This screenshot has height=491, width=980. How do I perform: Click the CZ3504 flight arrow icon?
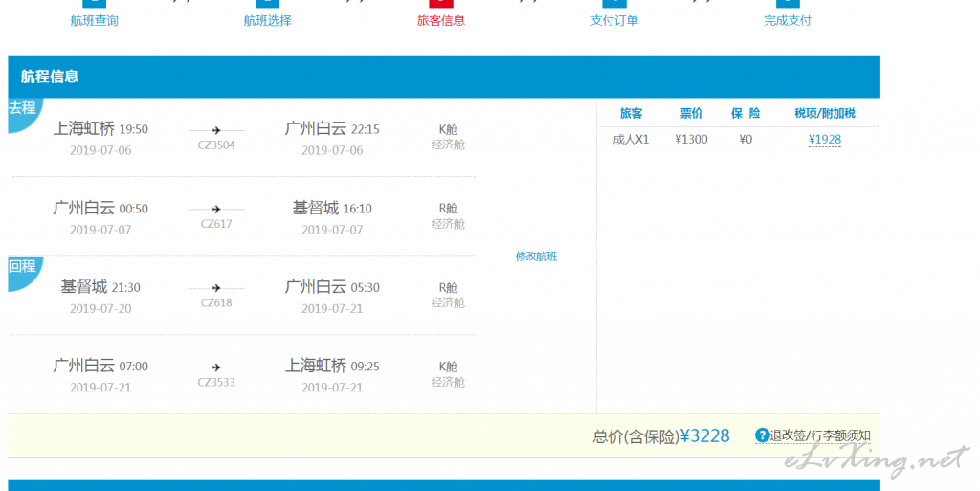[x=216, y=130]
